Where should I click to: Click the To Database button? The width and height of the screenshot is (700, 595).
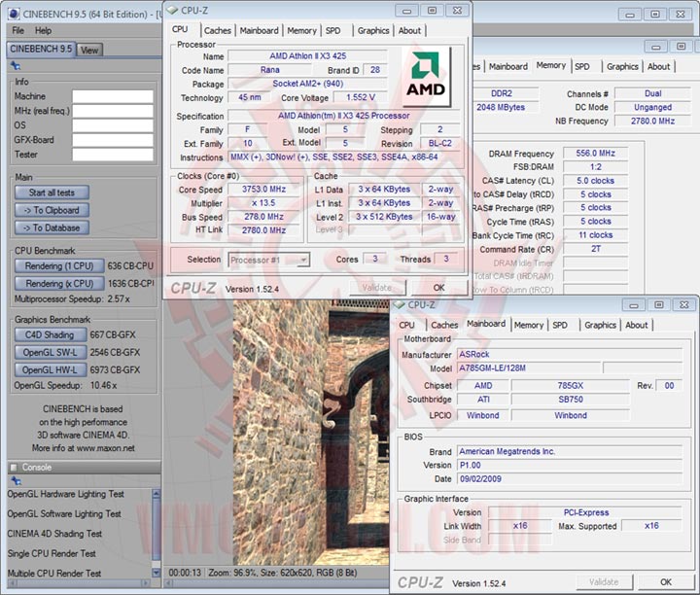(x=52, y=227)
